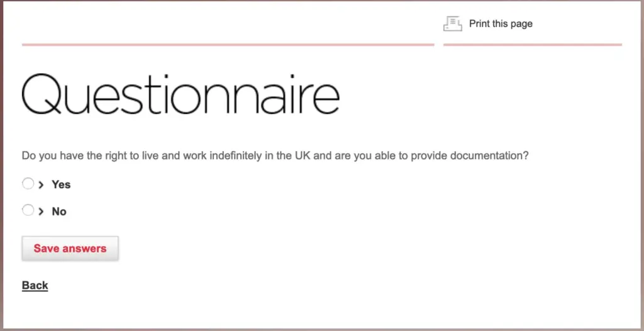Viewport: 644px width, 331px height.
Task: Click the short pink divider under Print
Action: pos(533,45)
